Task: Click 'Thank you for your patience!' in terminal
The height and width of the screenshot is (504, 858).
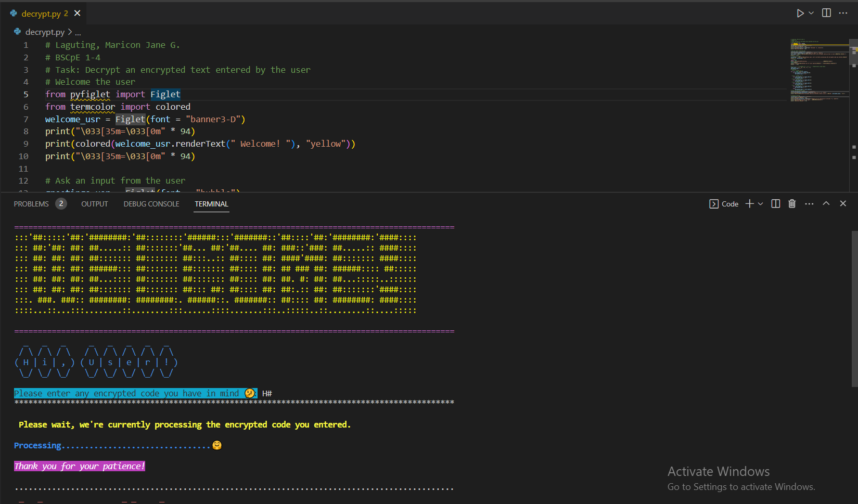Action: pyautogui.click(x=80, y=466)
